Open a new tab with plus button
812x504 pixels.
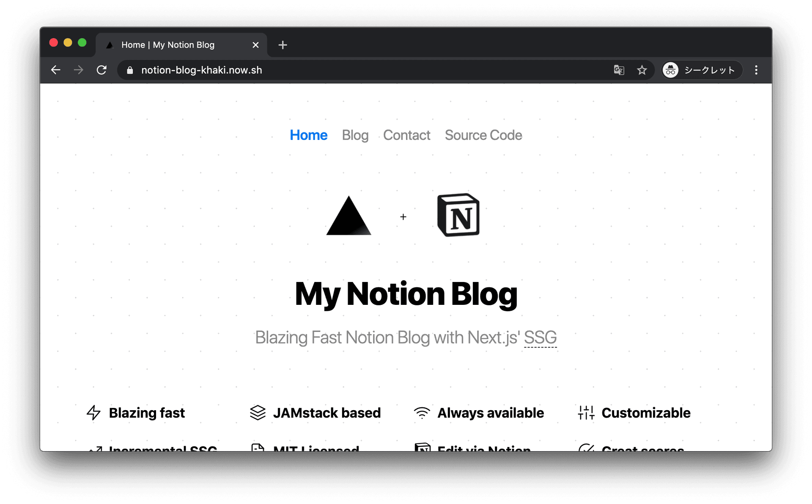283,45
